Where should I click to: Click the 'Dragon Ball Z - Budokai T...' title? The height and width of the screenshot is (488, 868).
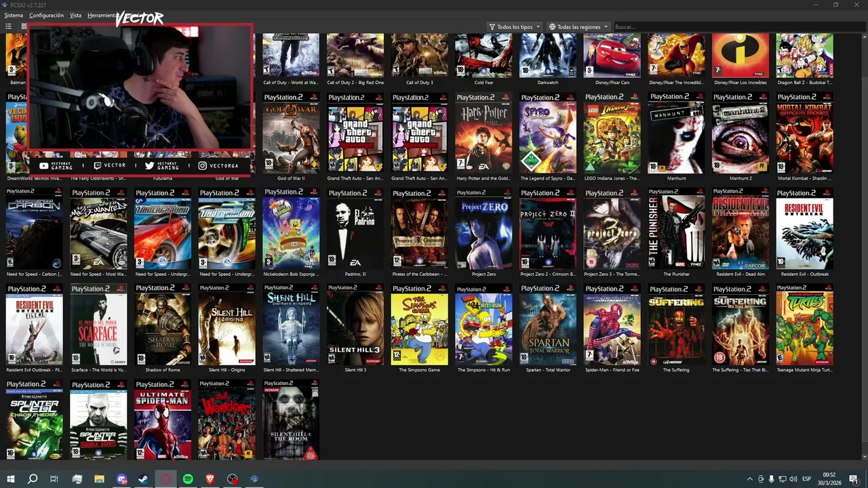pyautogui.click(x=804, y=83)
